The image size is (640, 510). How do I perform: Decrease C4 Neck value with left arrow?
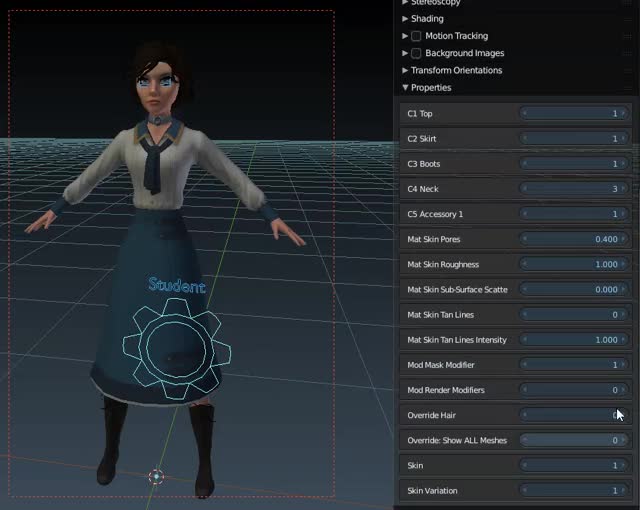coord(525,189)
